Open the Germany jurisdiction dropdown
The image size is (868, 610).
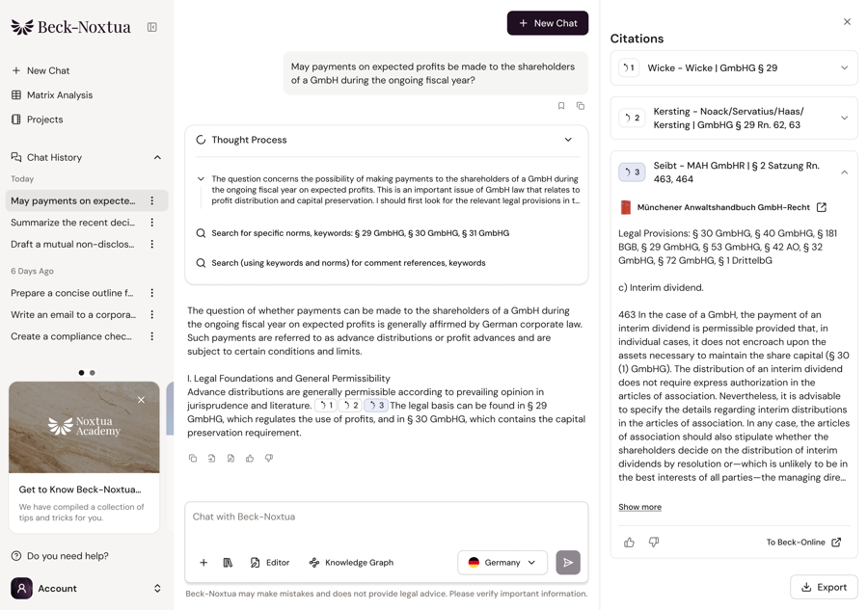[x=502, y=563]
